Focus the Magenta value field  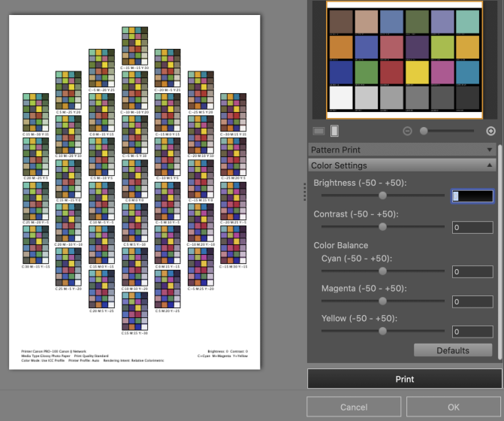pos(472,301)
